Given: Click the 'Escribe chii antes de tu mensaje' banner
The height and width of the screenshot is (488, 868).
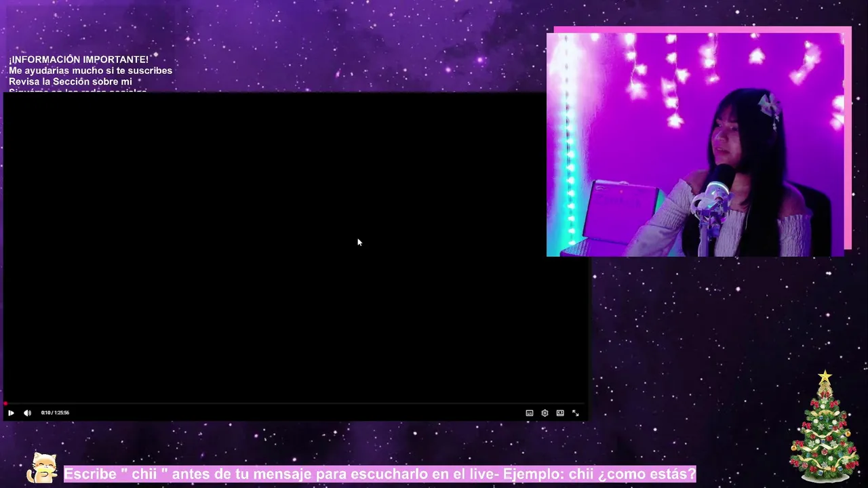Looking at the screenshot, I should pyautogui.click(x=380, y=474).
